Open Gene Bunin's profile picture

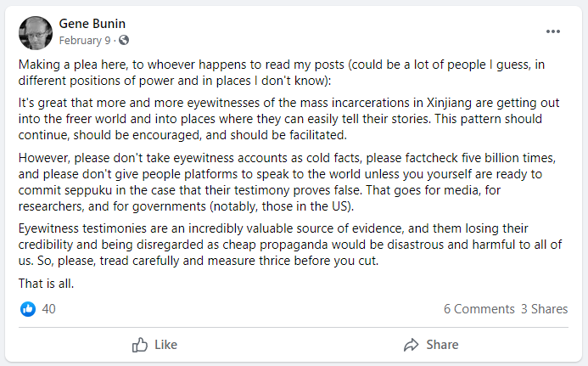(34, 32)
